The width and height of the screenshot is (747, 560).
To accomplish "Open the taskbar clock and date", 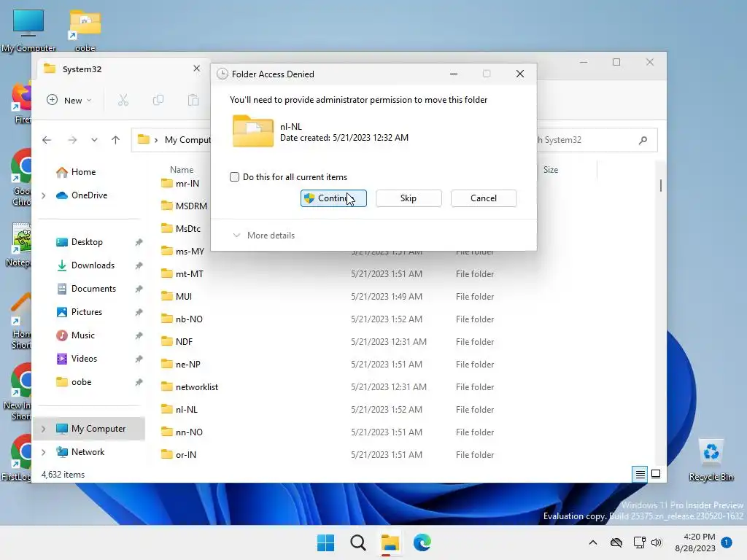I will click(695, 542).
